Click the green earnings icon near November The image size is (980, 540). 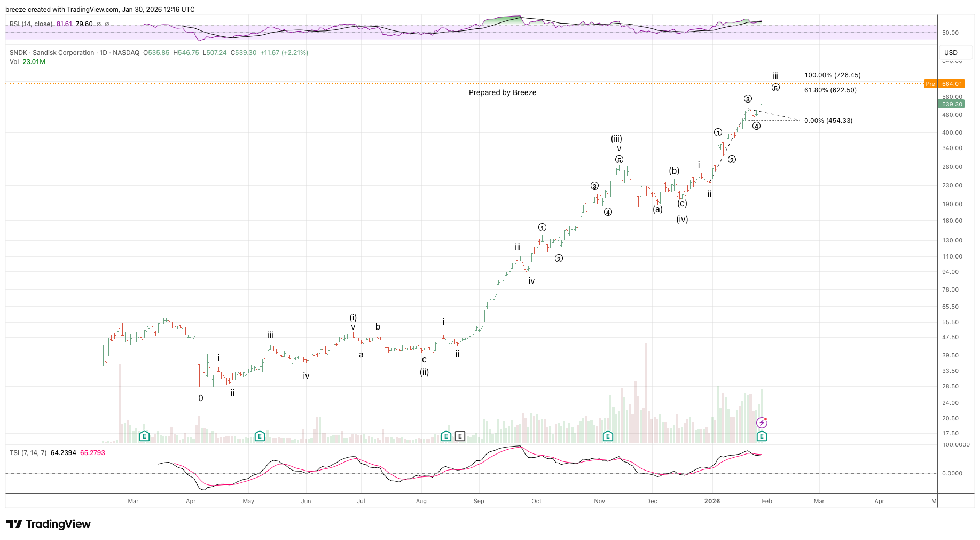point(607,436)
